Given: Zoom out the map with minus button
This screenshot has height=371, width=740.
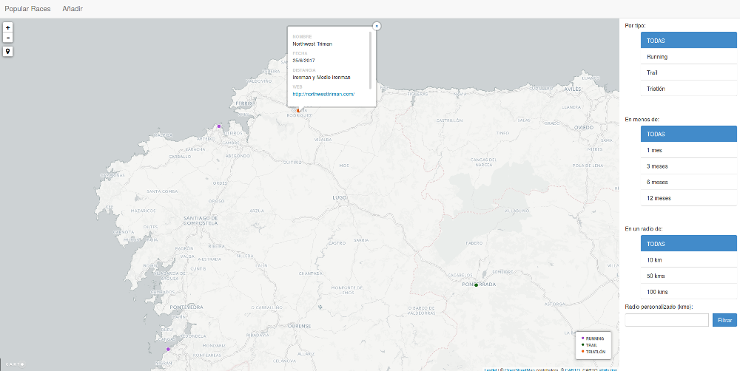Looking at the screenshot, I should click(8, 38).
